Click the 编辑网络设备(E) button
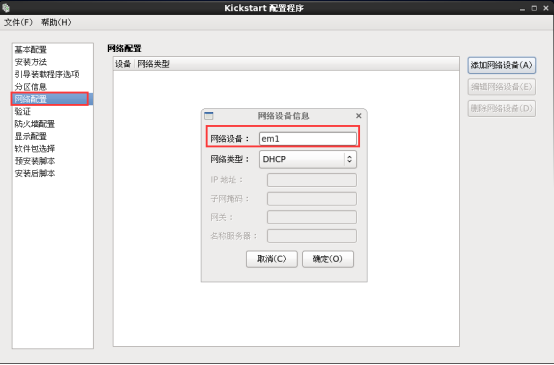This screenshot has width=554, height=365. coord(501,87)
